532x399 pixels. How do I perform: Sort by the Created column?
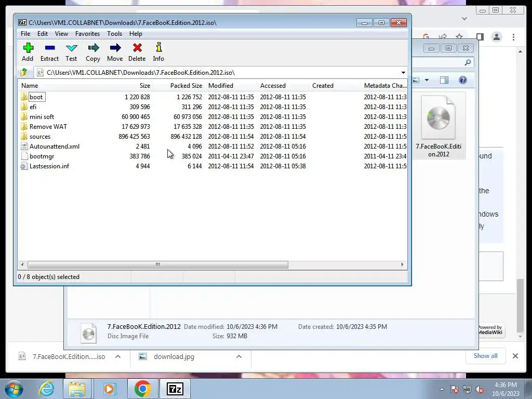pyautogui.click(x=335, y=86)
